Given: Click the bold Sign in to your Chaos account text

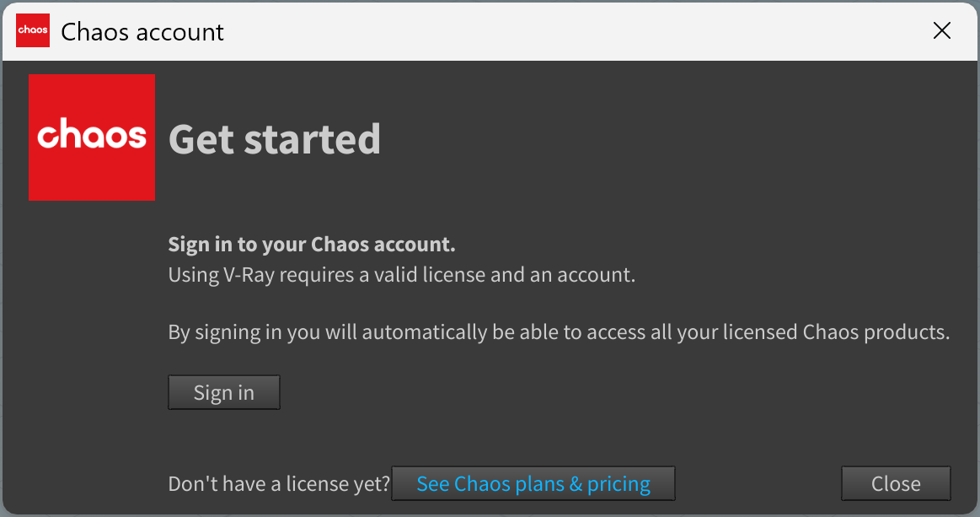Looking at the screenshot, I should pyautogui.click(x=312, y=244).
